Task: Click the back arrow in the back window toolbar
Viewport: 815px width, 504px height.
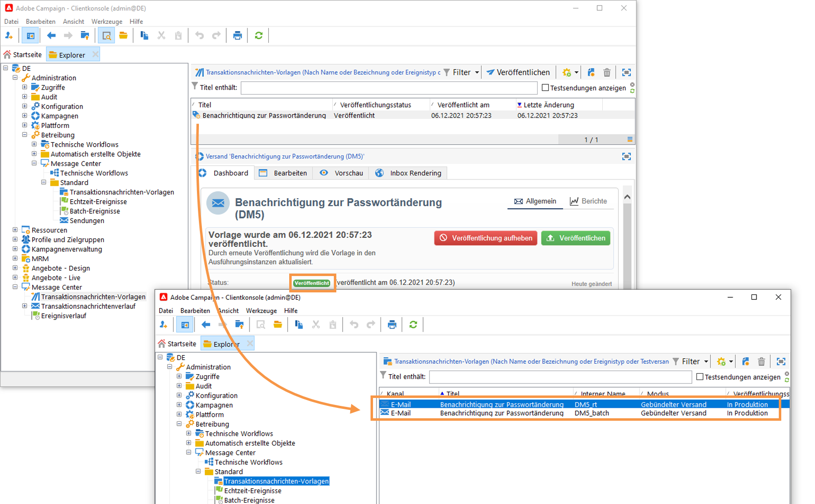Action: point(51,36)
